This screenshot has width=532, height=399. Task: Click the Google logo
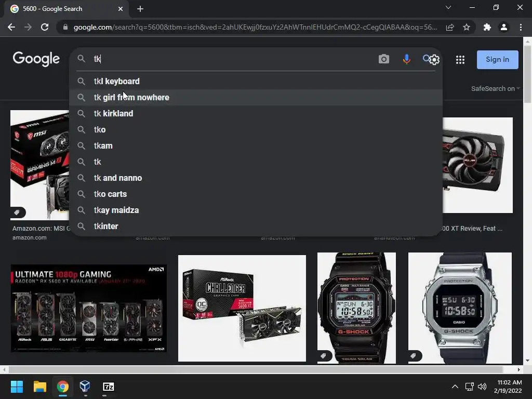click(x=36, y=59)
